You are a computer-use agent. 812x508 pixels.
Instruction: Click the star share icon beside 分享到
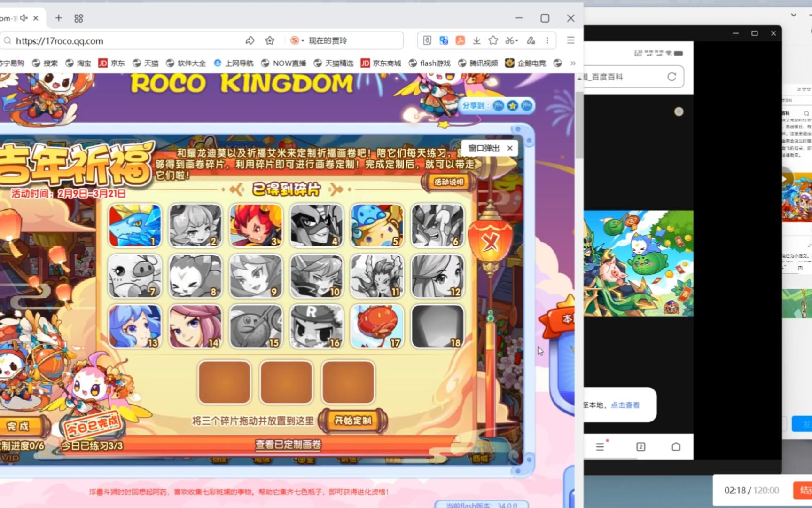(x=513, y=105)
